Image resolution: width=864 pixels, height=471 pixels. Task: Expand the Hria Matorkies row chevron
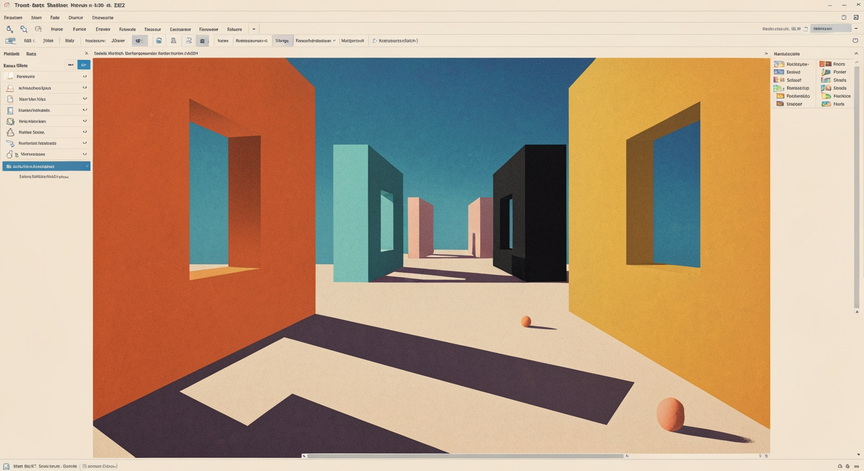[85, 121]
